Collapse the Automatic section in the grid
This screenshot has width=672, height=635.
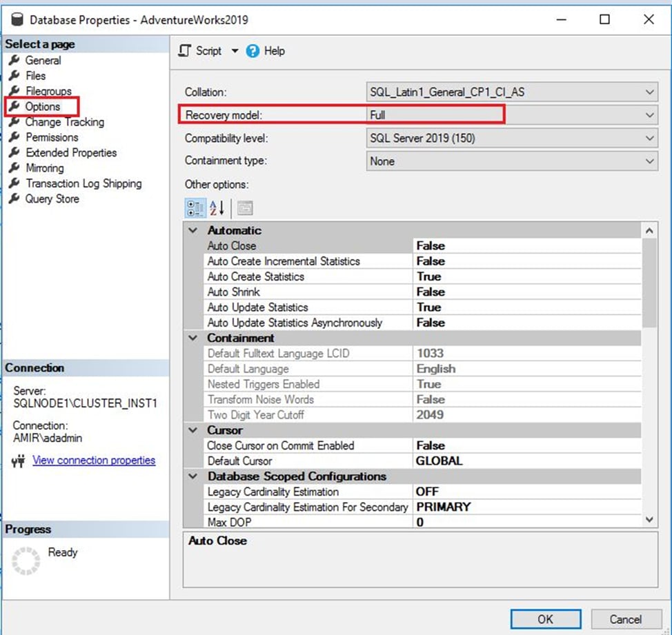[192, 230]
